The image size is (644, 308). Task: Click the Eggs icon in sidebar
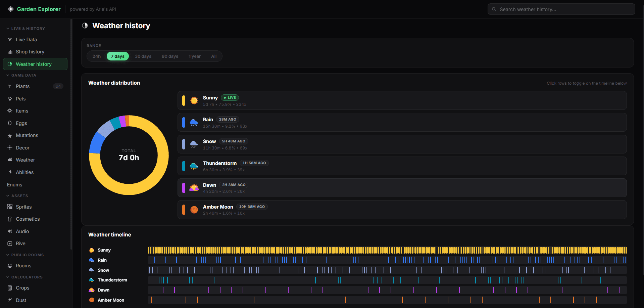(x=10, y=123)
